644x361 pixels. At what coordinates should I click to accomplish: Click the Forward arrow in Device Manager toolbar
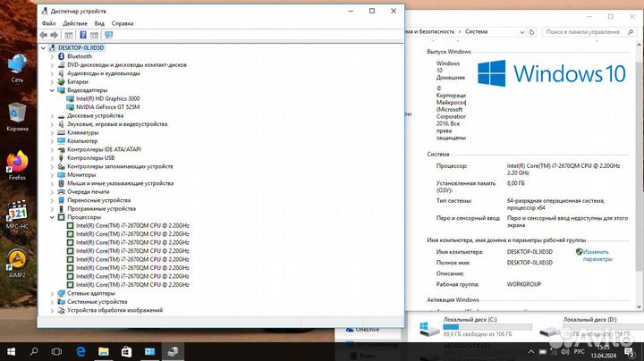coord(54,35)
